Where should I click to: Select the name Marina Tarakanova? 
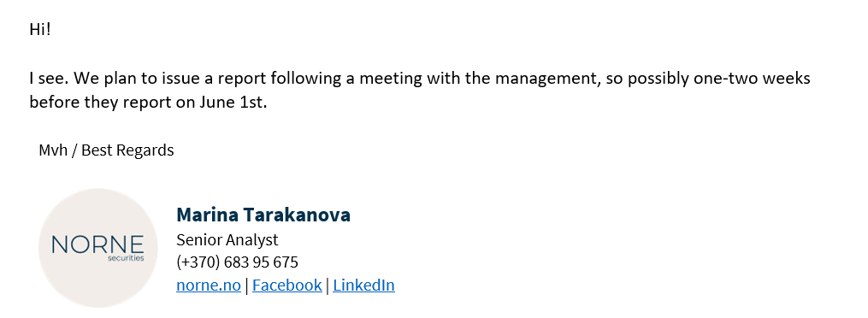[x=263, y=215]
